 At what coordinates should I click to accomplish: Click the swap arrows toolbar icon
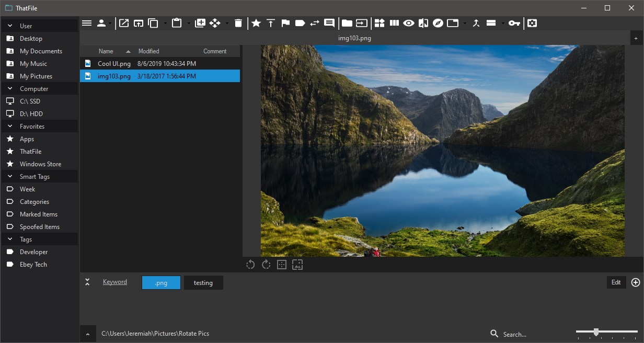[315, 23]
